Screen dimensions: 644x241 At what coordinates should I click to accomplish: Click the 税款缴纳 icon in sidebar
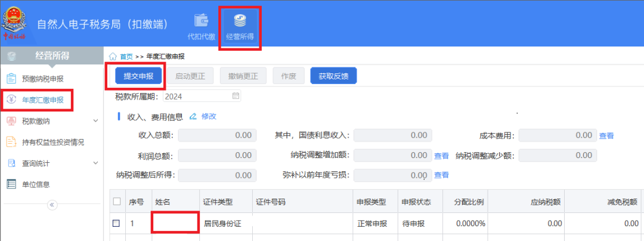click(x=11, y=121)
